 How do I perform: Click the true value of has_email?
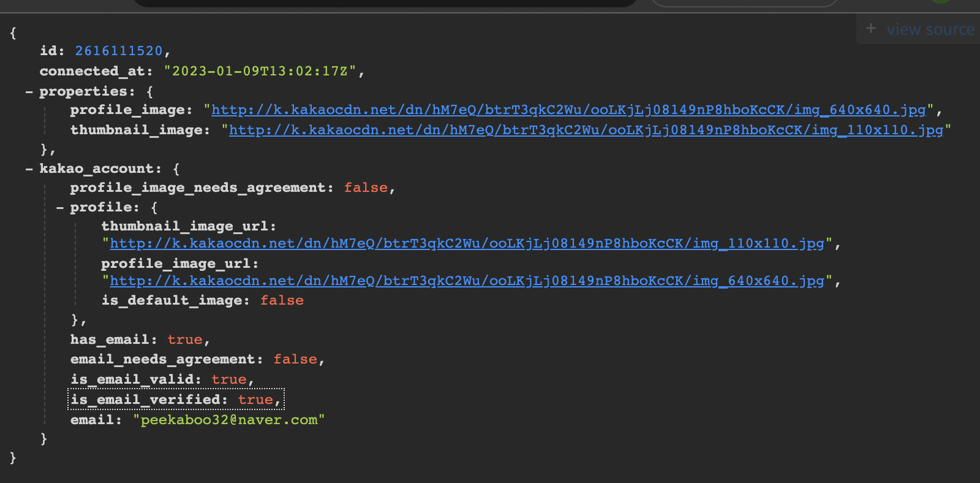tap(185, 340)
